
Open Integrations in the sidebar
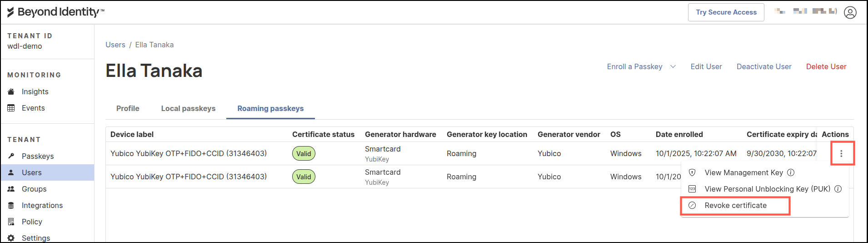click(42, 205)
